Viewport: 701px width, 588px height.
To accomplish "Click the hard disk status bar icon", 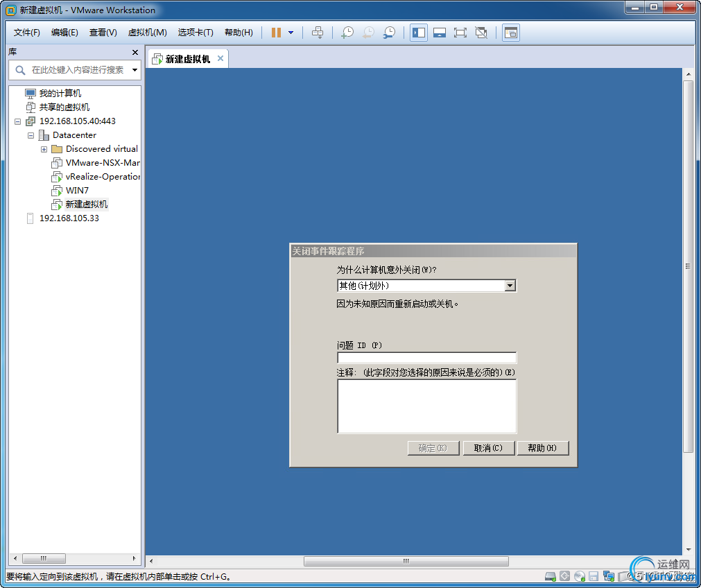I will [x=551, y=576].
